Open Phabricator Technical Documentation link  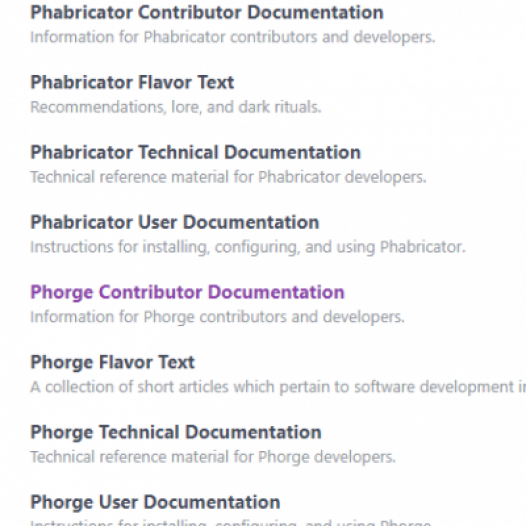tap(195, 153)
